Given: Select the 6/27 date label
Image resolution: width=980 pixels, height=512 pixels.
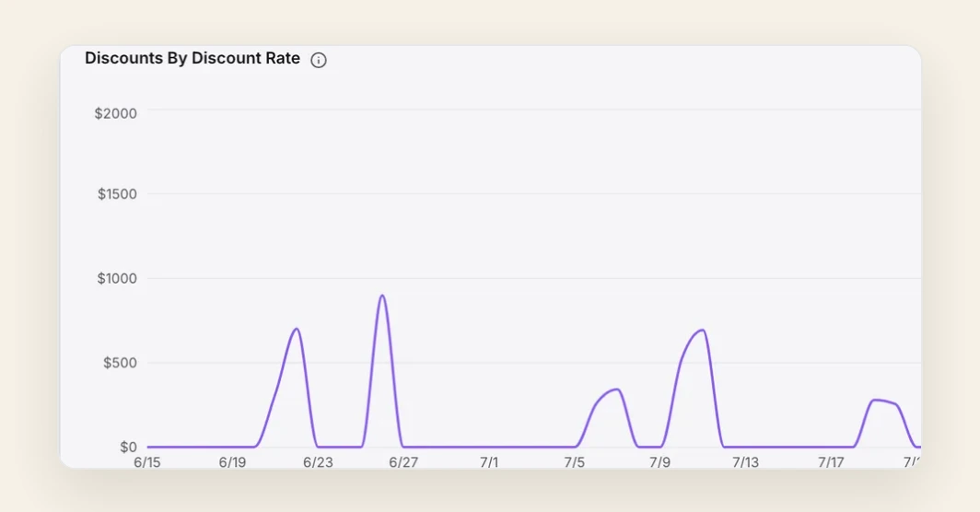Looking at the screenshot, I should [403, 462].
